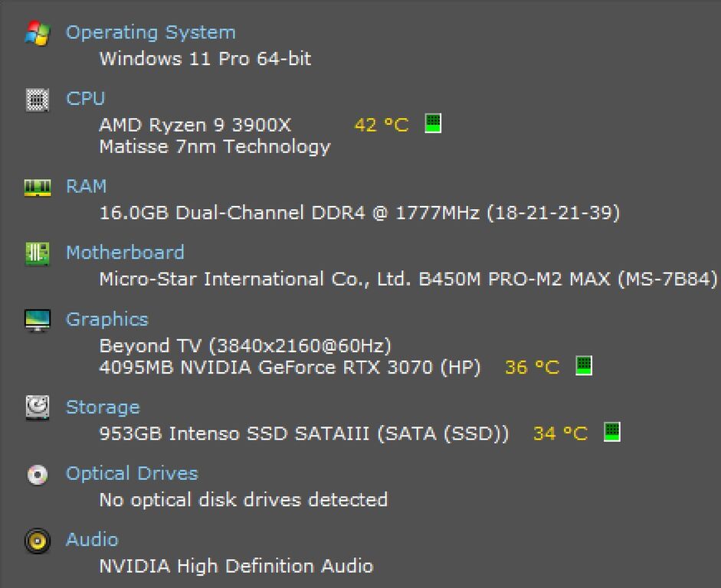The width and height of the screenshot is (721, 588).
Task: Click green temperature indicator beside GPU 36 °C
Action: tap(584, 366)
